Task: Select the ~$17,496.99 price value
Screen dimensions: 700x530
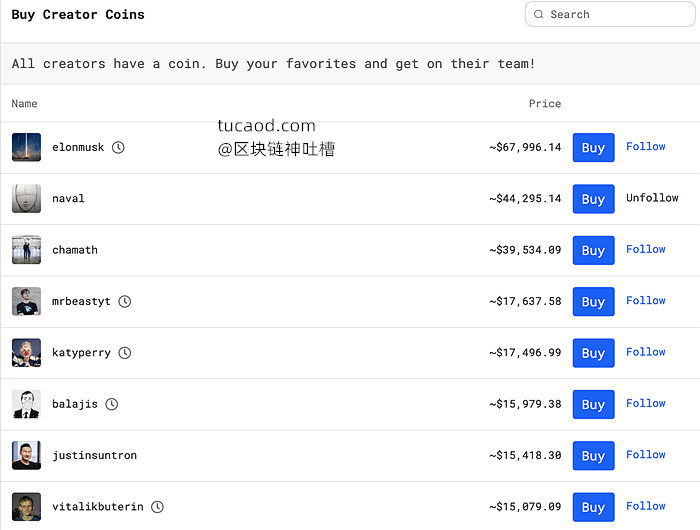Action: [x=525, y=353]
